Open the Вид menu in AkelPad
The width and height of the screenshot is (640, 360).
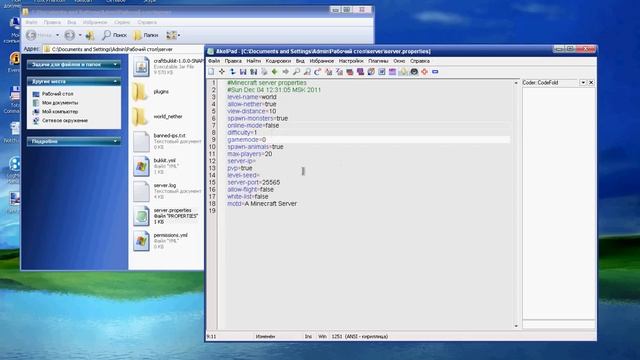click(300, 61)
